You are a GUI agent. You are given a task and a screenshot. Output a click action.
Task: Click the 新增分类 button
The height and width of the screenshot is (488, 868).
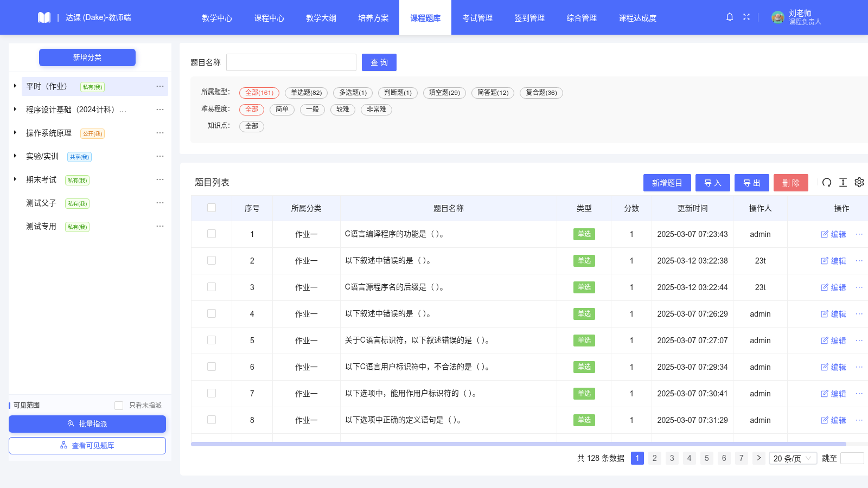(87, 57)
